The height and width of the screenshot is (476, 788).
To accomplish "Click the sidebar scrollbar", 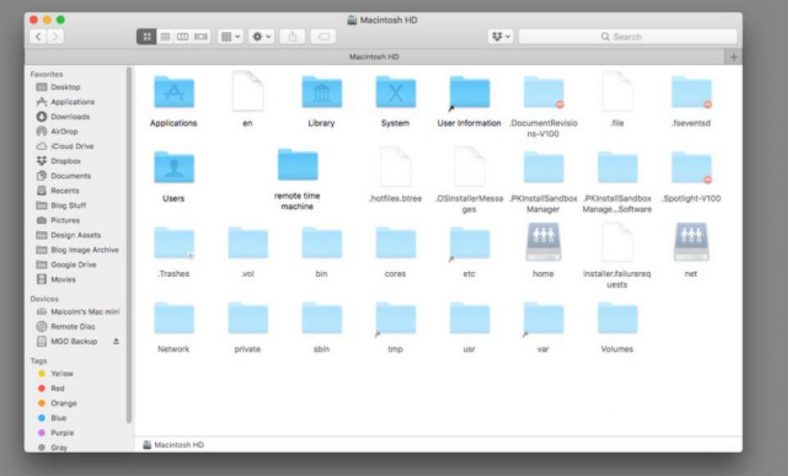I will 129,245.
